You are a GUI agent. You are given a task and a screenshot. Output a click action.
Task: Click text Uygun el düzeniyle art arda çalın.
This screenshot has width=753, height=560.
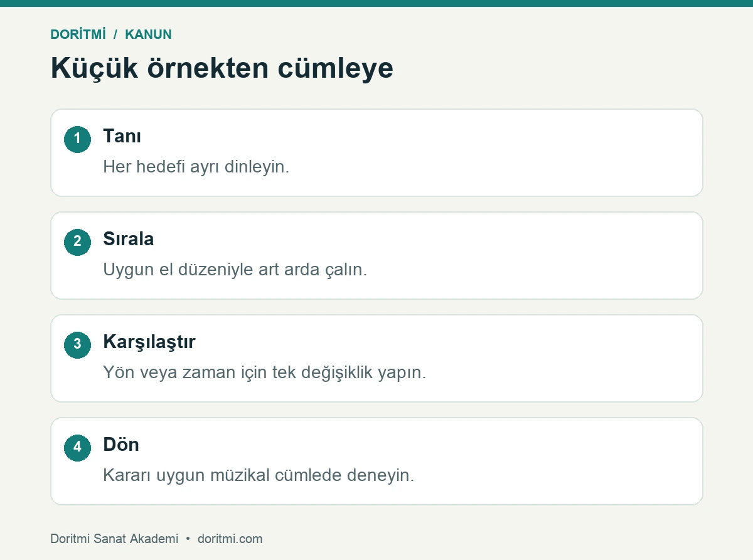coord(235,270)
